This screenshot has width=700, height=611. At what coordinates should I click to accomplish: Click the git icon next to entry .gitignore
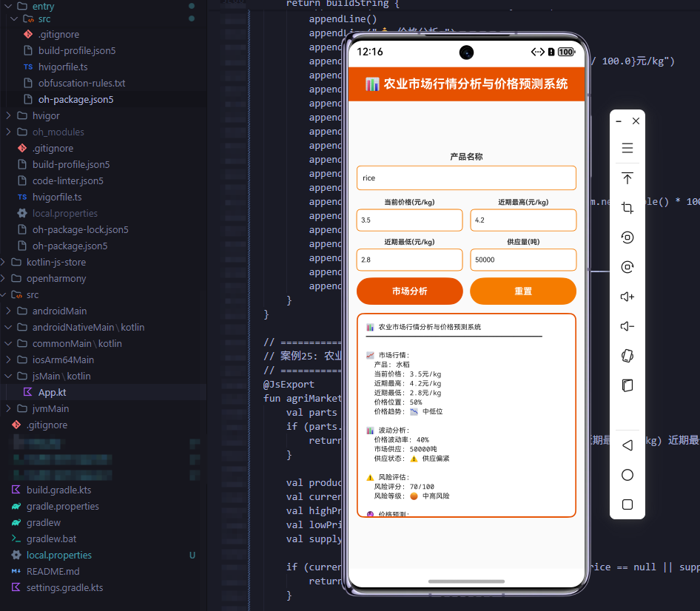pyautogui.click(x=27, y=34)
